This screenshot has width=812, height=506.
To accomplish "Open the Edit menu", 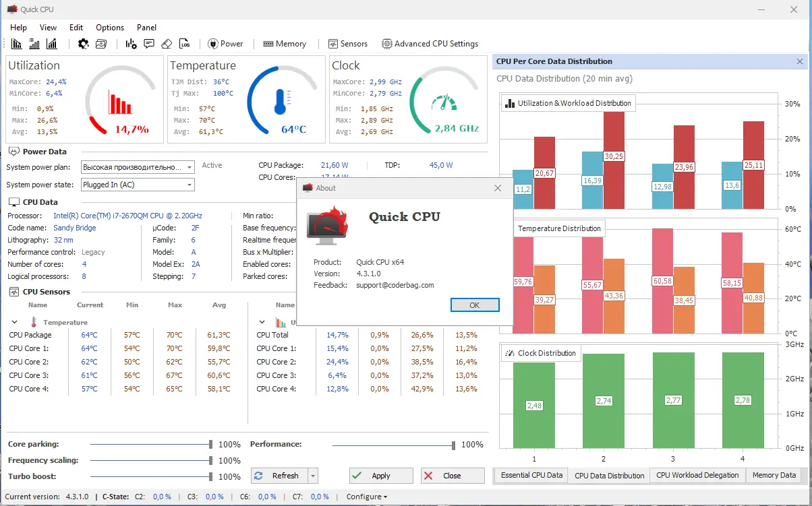I will click(76, 28).
